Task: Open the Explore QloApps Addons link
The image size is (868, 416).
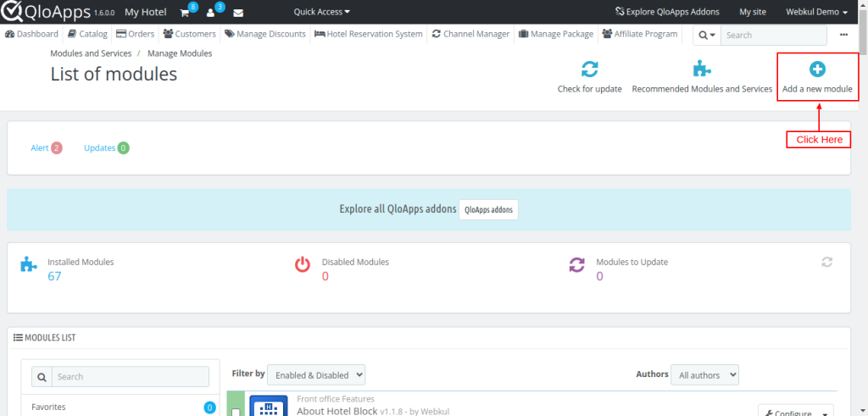Action: [x=668, y=12]
